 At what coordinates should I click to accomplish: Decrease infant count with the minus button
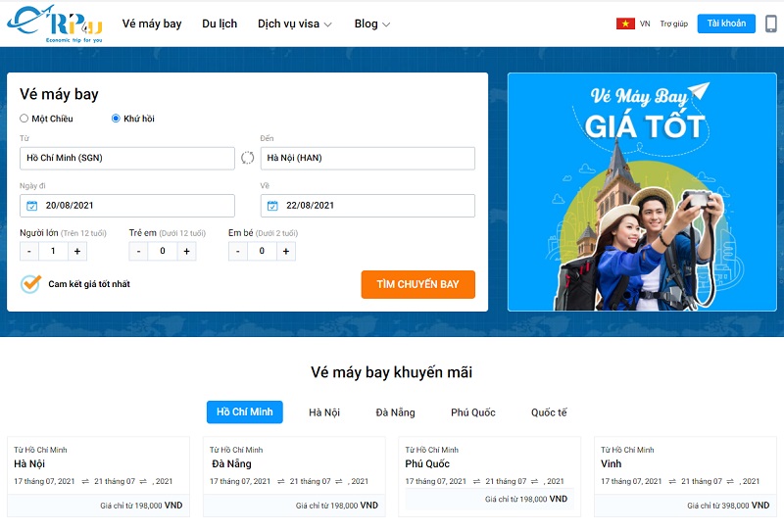click(238, 251)
